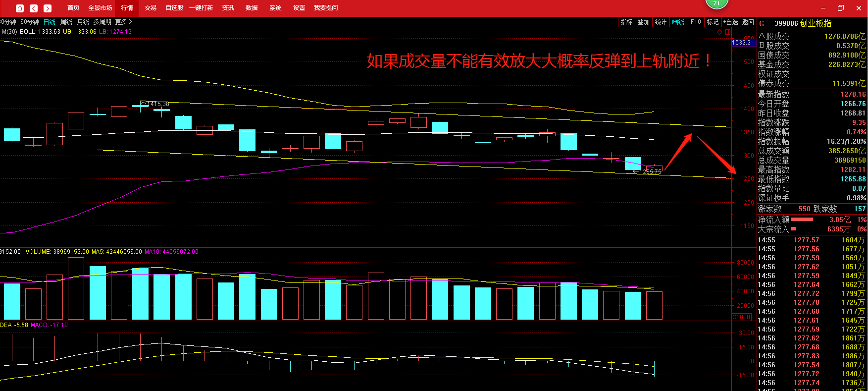Click the 大宗流入 red bar
Viewport: 868px width, 391px height.
(793, 228)
